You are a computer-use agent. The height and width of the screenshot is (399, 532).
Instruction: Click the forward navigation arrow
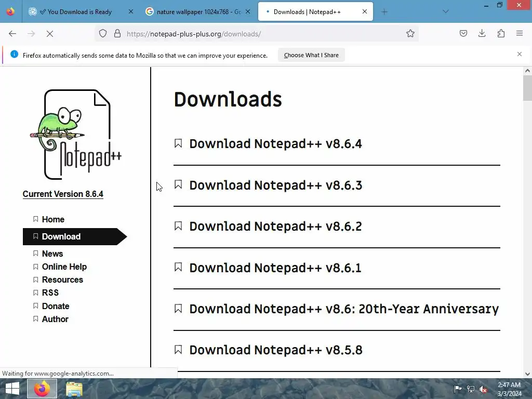pos(31,34)
